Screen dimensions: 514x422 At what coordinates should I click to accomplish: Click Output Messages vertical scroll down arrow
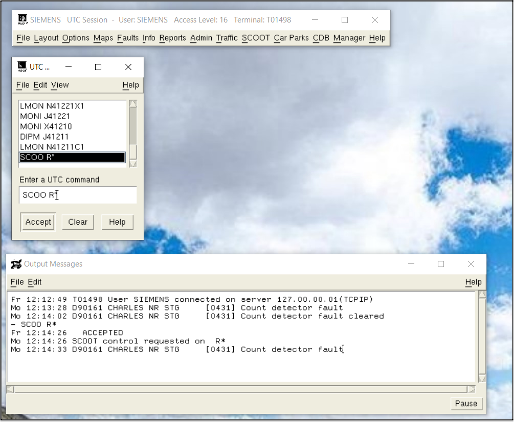(x=482, y=379)
